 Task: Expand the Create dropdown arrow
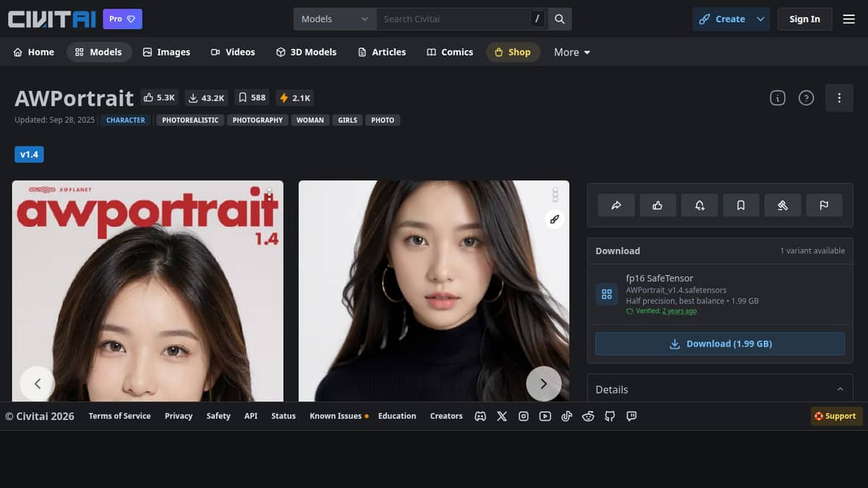pyautogui.click(x=761, y=19)
